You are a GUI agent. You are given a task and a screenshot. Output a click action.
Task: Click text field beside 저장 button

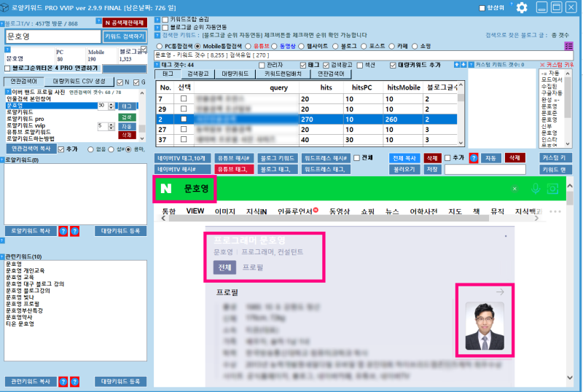coord(485,170)
